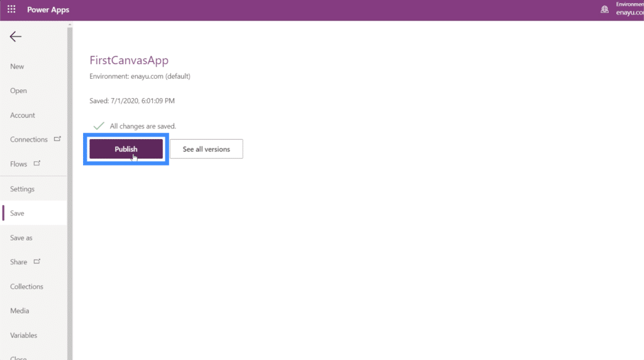Screen dimensions: 644x360
Task: Click See all versions button
Action: 206,149
